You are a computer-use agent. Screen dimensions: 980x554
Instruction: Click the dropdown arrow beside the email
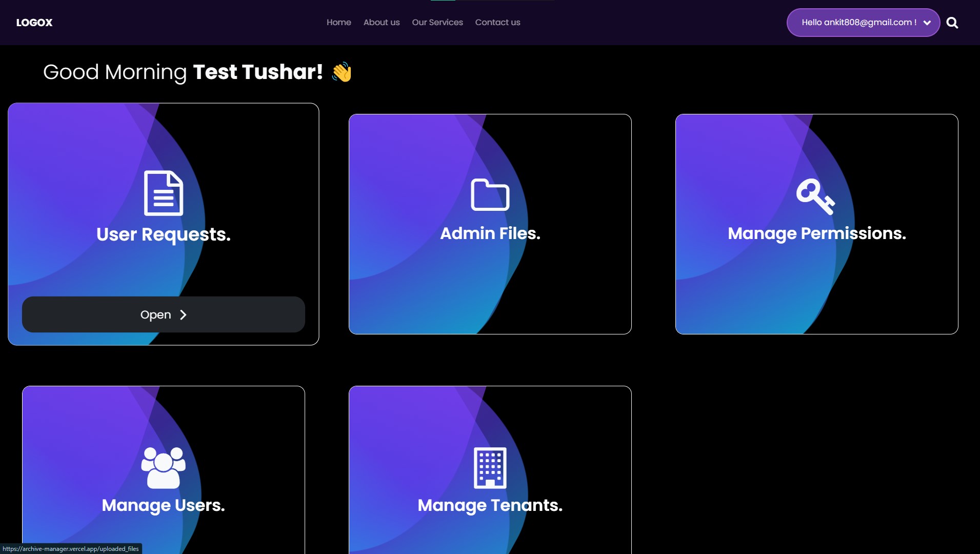click(x=927, y=23)
